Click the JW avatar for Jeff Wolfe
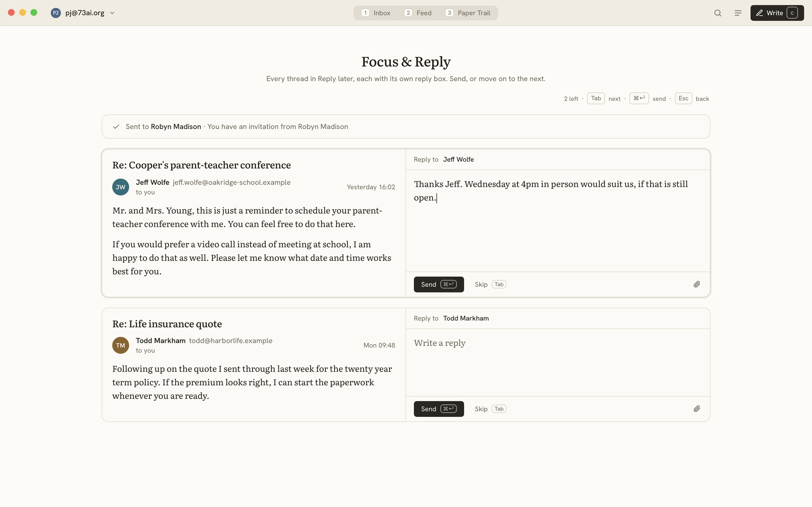 (120, 187)
